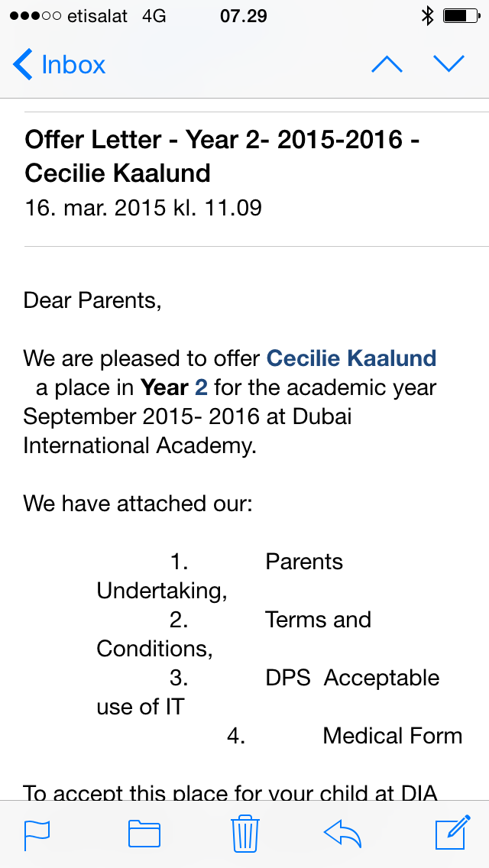489x868 pixels.
Task: Flag this email using the flag icon
Action: click(x=37, y=834)
